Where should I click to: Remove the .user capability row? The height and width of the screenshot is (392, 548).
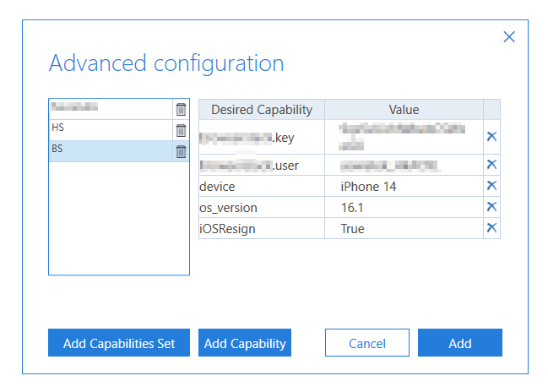tap(491, 165)
